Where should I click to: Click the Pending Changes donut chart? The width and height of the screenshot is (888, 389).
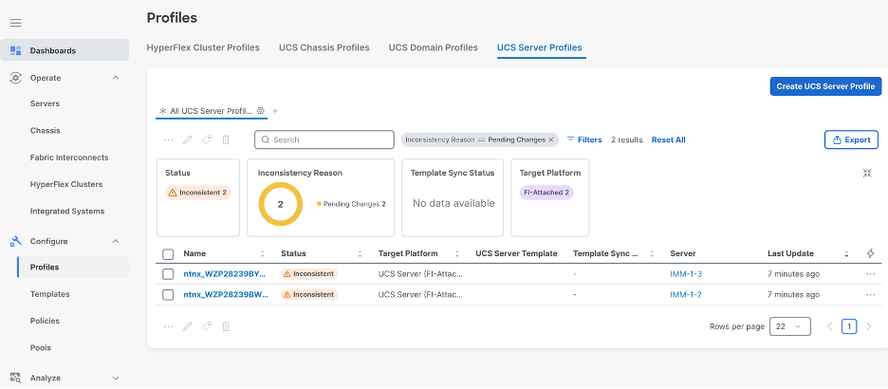tap(280, 204)
